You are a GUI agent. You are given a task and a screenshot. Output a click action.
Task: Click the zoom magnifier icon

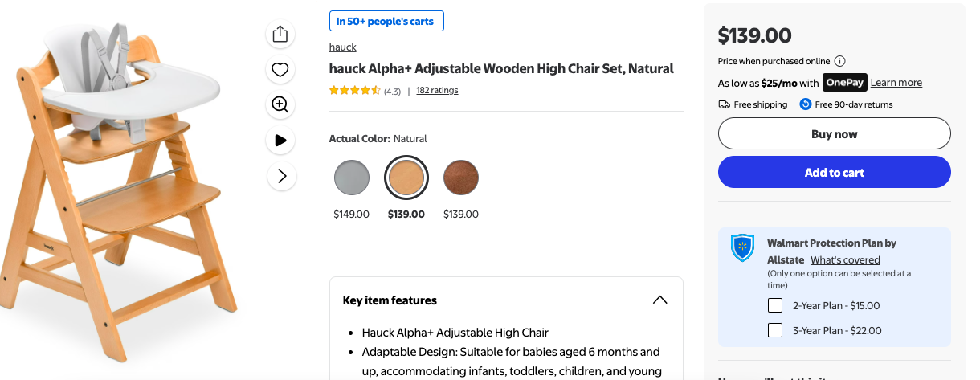(280, 104)
